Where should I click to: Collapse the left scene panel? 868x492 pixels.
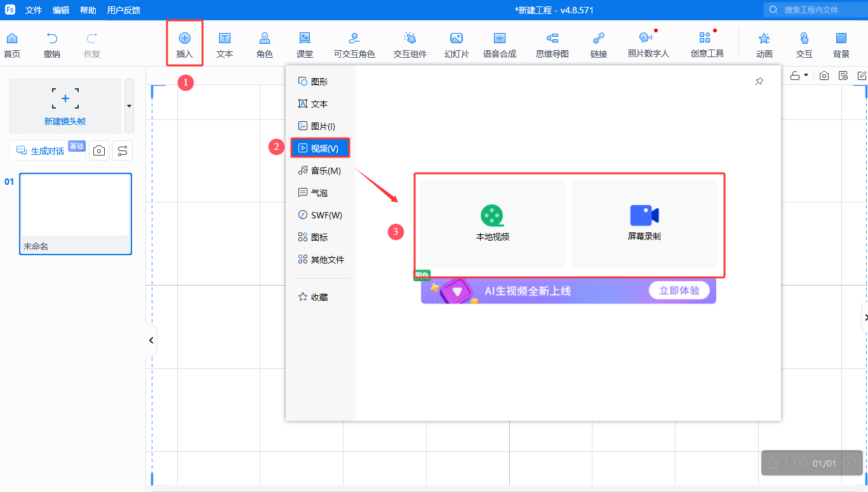pyautogui.click(x=151, y=340)
